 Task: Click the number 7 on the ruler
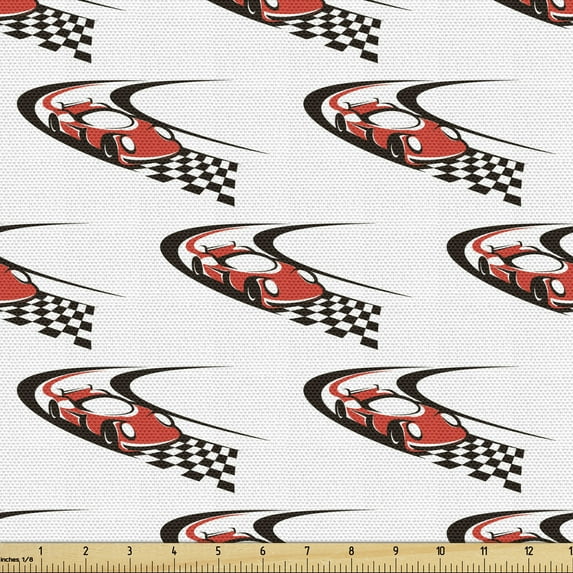307,551
